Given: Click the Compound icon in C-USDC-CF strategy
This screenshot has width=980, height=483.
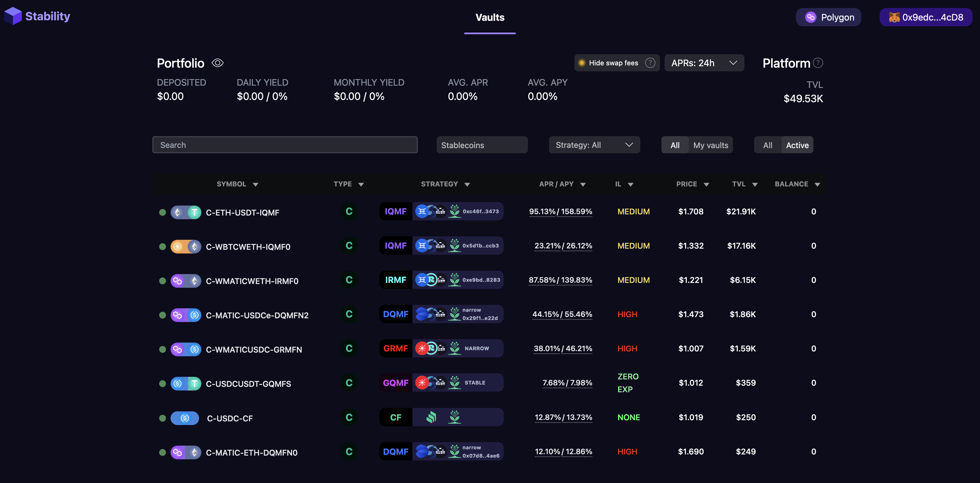Looking at the screenshot, I should click(431, 417).
